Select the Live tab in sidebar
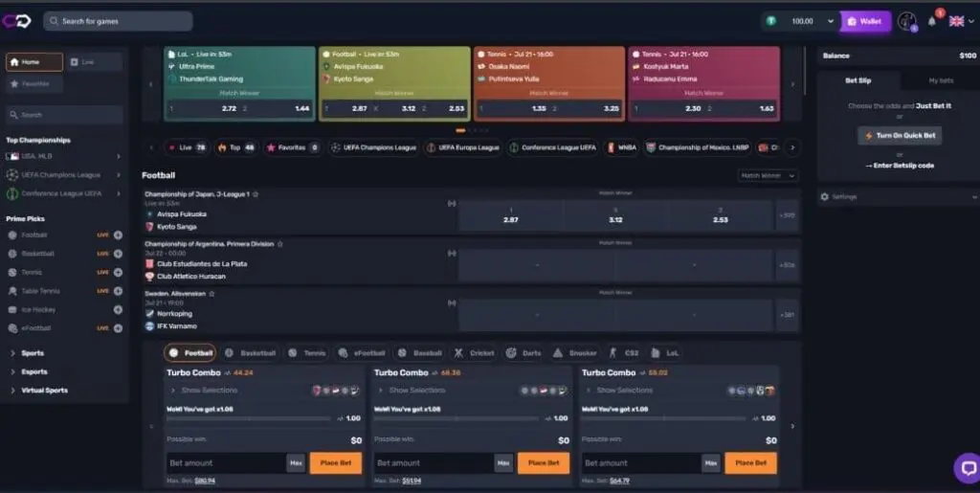This screenshot has width=980, height=493. pyautogui.click(x=95, y=62)
